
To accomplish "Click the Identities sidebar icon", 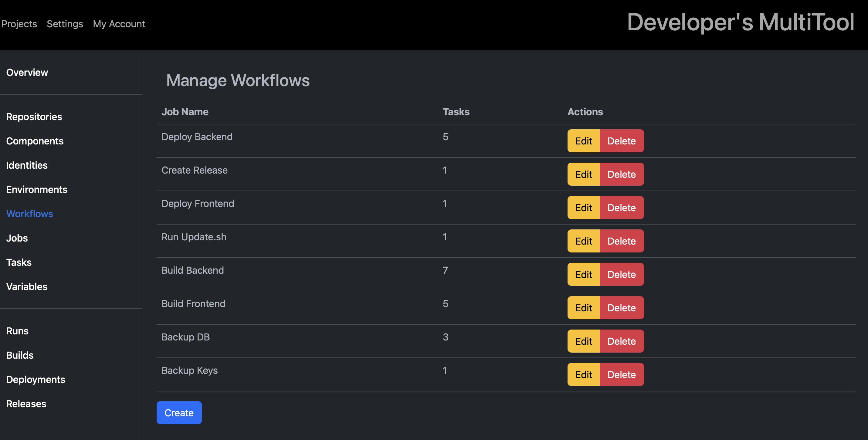I will coord(27,165).
